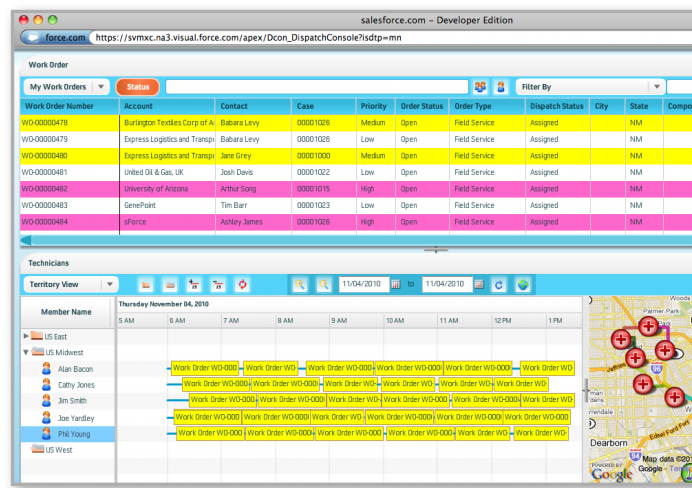Viewport: 692px width, 488px height.
Task: Select Phil Young in the technician tree
Action: pyautogui.click(x=68, y=434)
